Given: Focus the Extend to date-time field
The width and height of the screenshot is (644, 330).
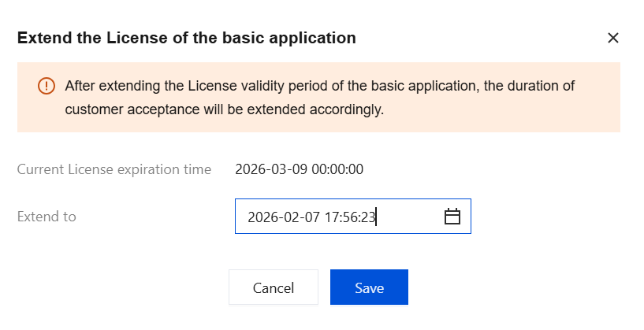Looking at the screenshot, I should 339,217.
